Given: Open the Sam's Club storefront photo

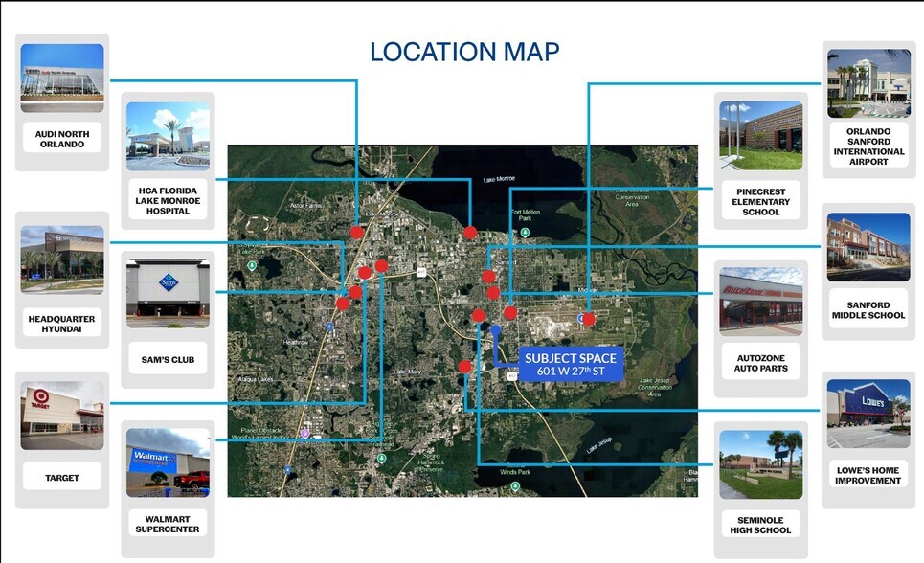Looking at the screenshot, I should pos(168,293).
